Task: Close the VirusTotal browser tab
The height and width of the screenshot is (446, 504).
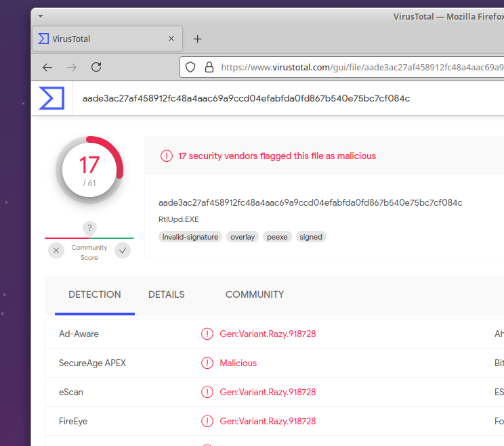Action: tap(171, 39)
